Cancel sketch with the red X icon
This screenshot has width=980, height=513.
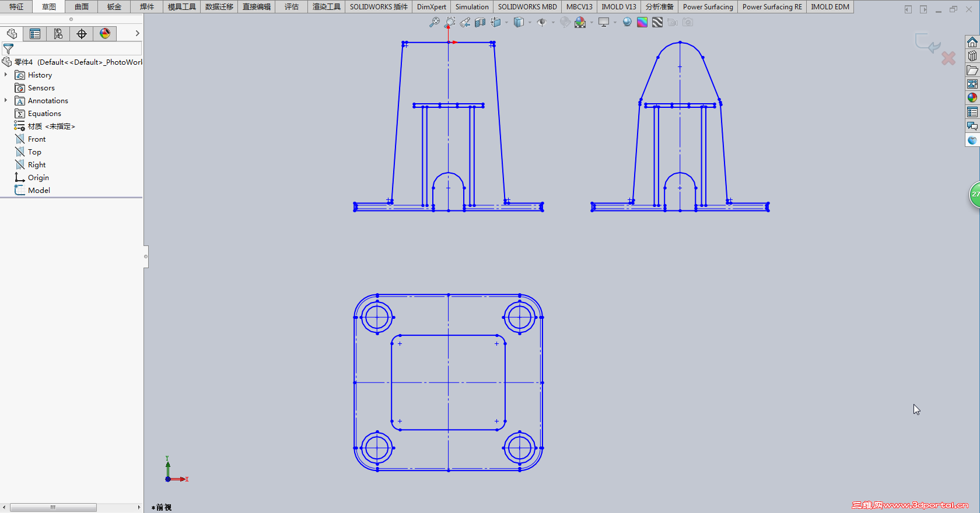tap(949, 58)
